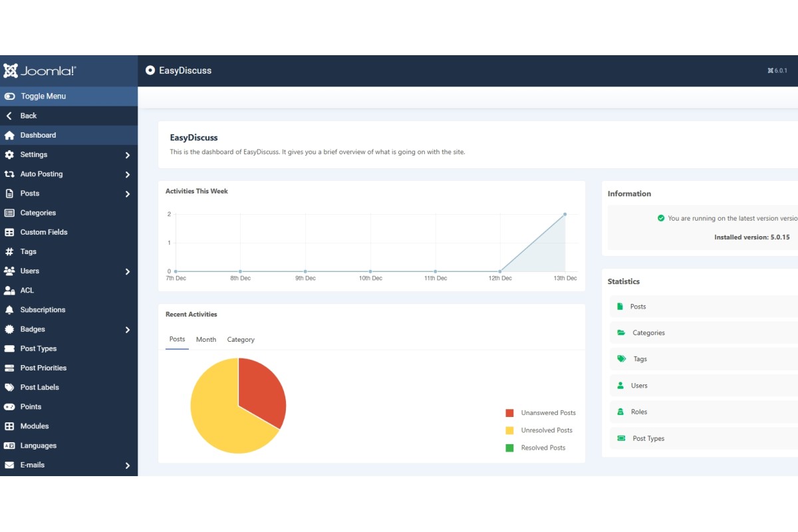Click the 13th Dec data point on chart
Viewport: 798px width, 532px height.
[x=565, y=214]
